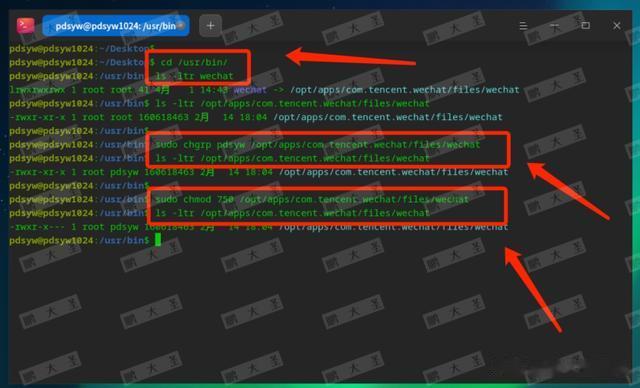640x388 pixels.
Task: Click the 'lrwxrwxrwx' permissions string
Action: pos(37,90)
